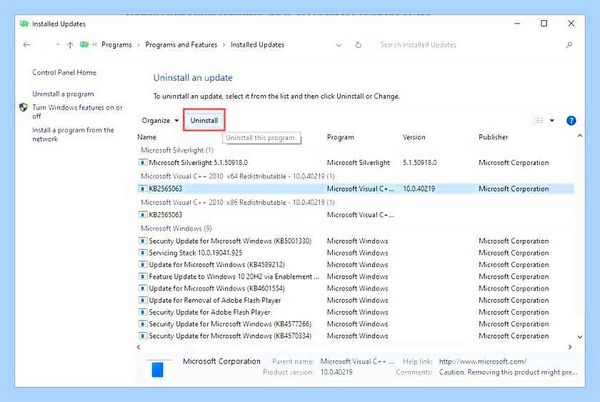Select the Programs breadcrumb
This screenshot has width=600, height=402.
(x=116, y=45)
